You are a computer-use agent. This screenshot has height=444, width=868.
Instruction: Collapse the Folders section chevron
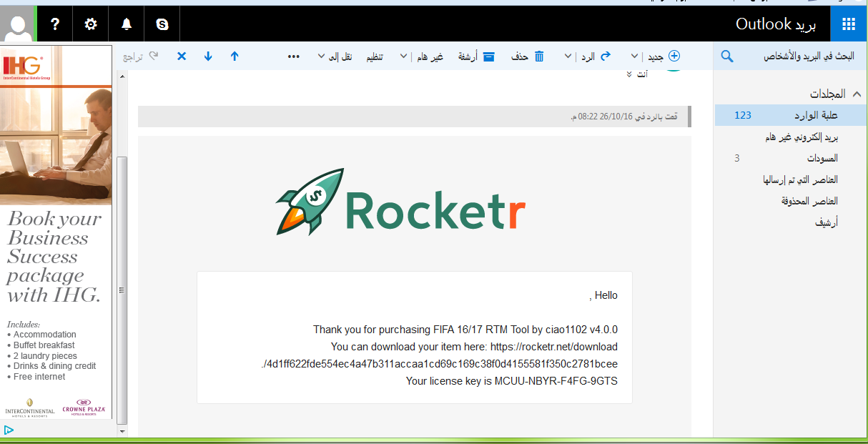tap(857, 94)
